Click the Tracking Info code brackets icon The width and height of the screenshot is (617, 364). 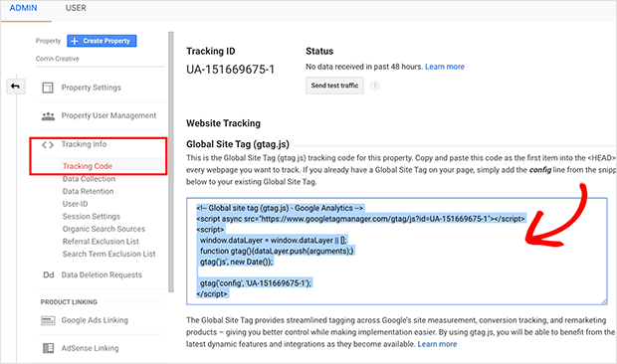click(x=48, y=145)
